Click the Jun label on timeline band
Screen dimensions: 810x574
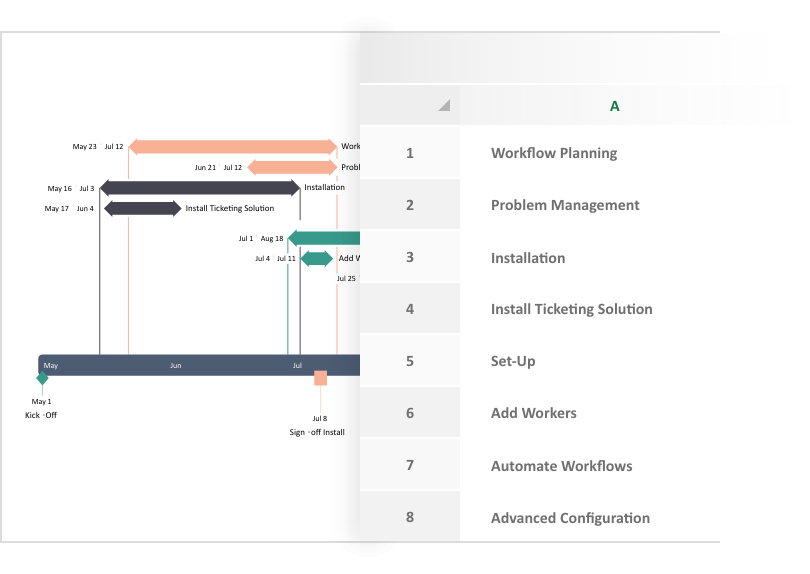pyautogui.click(x=175, y=366)
